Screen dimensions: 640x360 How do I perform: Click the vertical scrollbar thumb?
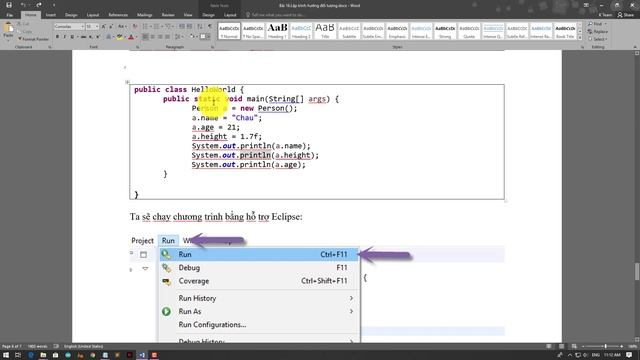click(637, 271)
